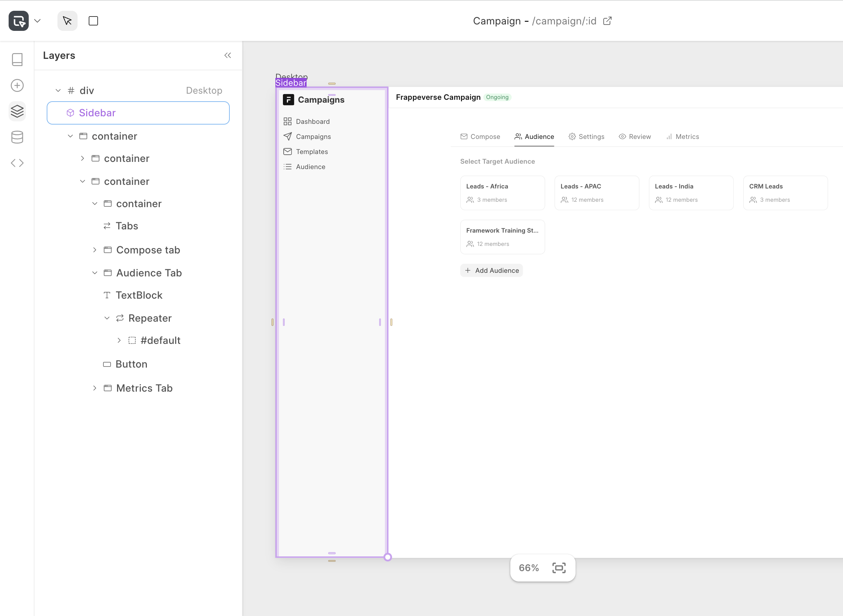Screen dimensions: 843x616
Task: Collapse the Audience Tab layer
Action: coord(95,273)
